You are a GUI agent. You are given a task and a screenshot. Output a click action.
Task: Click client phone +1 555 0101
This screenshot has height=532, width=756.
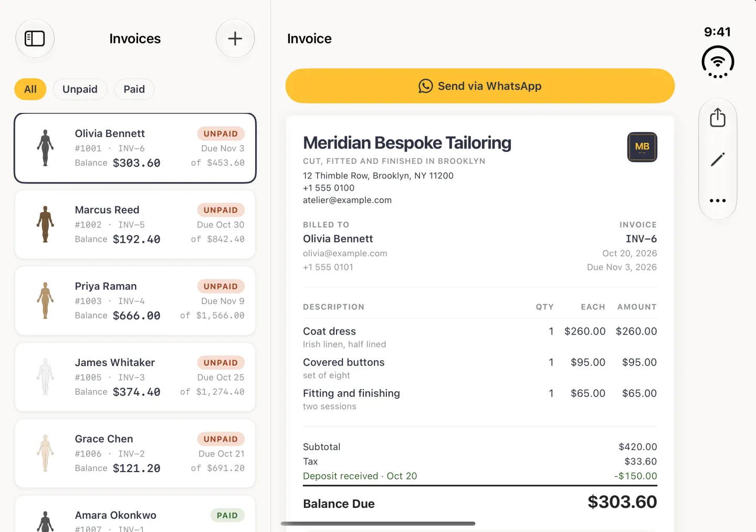(x=328, y=267)
